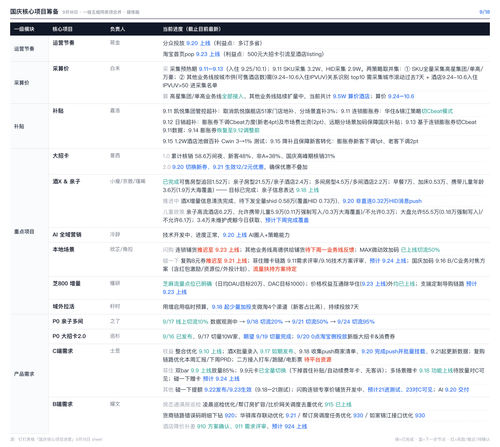The height and width of the screenshot is (447, 500).
Task: Click red 流量扶持方案待定 text
Action: point(275,269)
